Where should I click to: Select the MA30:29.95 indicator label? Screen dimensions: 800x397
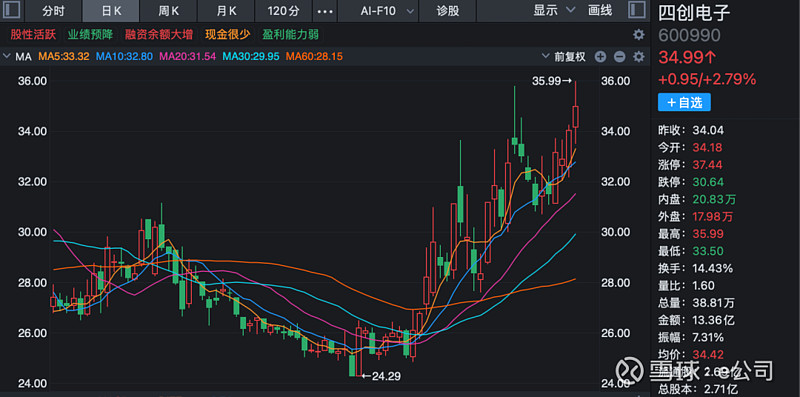pos(251,57)
